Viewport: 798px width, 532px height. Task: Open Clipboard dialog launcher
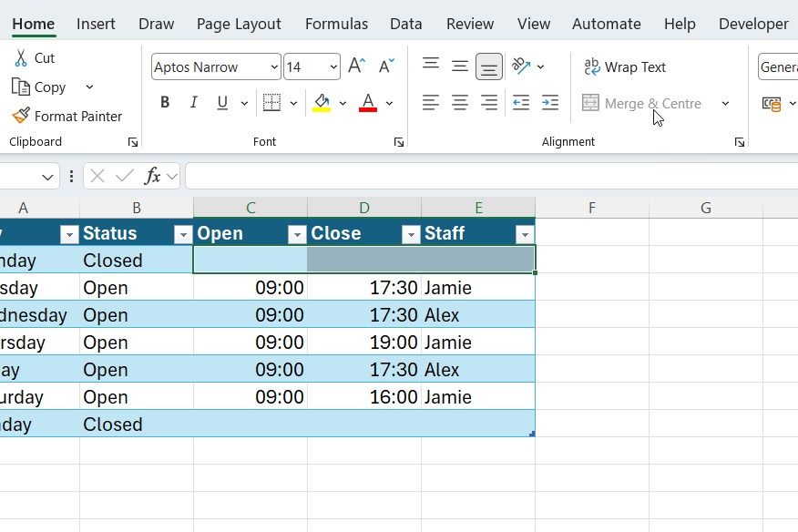133,142
